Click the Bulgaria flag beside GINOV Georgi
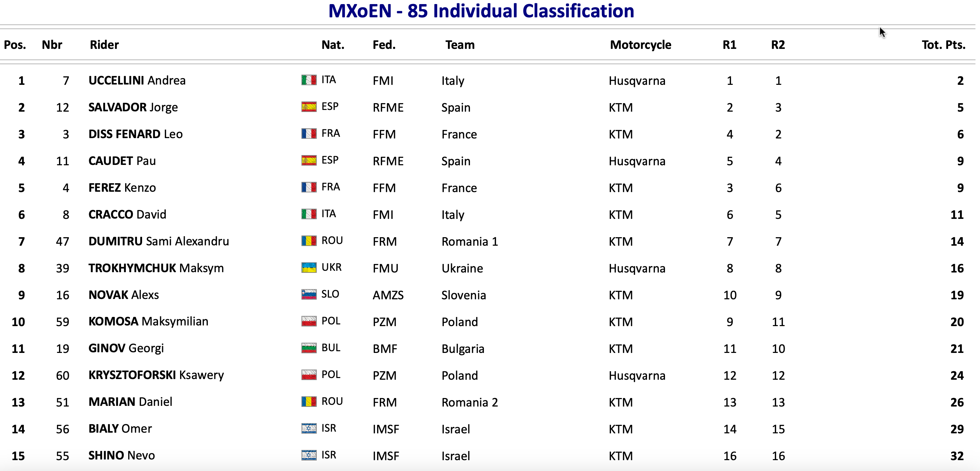 pyautogui.click(x=309, y=348)
